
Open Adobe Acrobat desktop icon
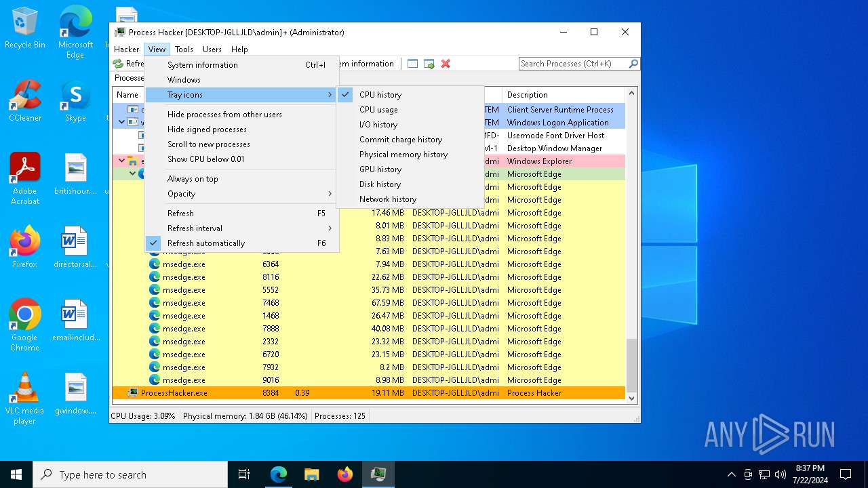(25, 178)
